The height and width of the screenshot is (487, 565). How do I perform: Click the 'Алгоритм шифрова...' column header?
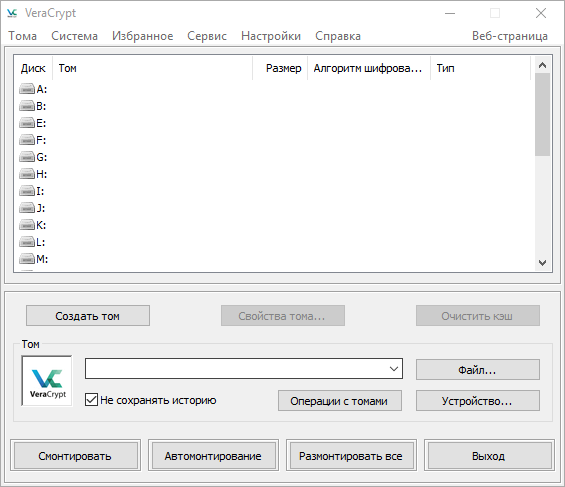tap(369, 68)
